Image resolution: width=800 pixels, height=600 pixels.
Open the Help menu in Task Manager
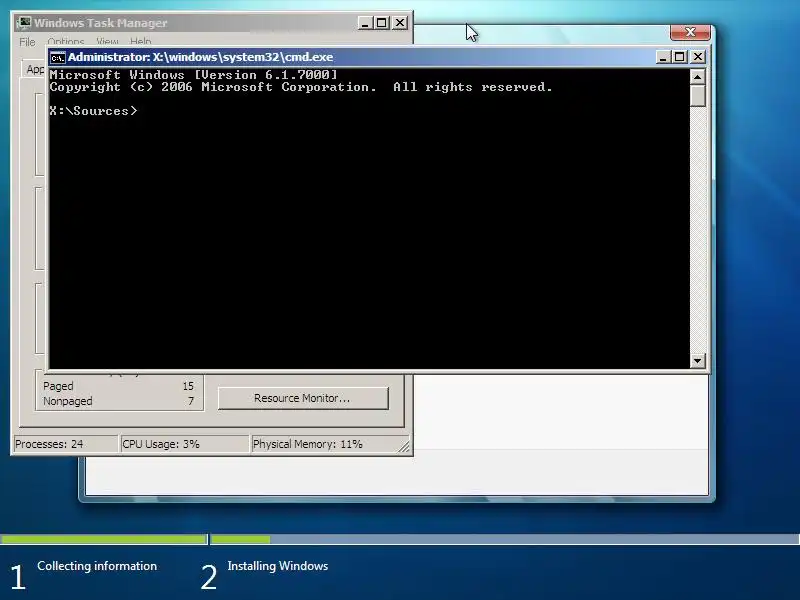(140, 42)
